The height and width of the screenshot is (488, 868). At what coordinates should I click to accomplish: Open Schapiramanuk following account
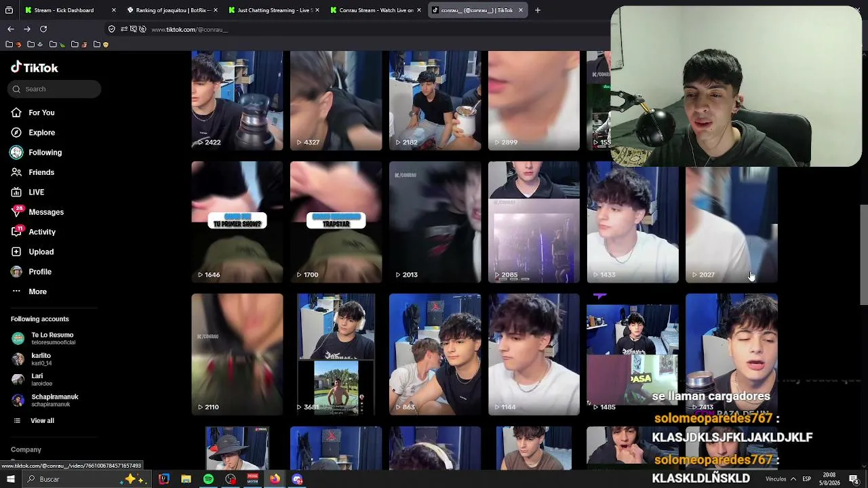(54, 400)
